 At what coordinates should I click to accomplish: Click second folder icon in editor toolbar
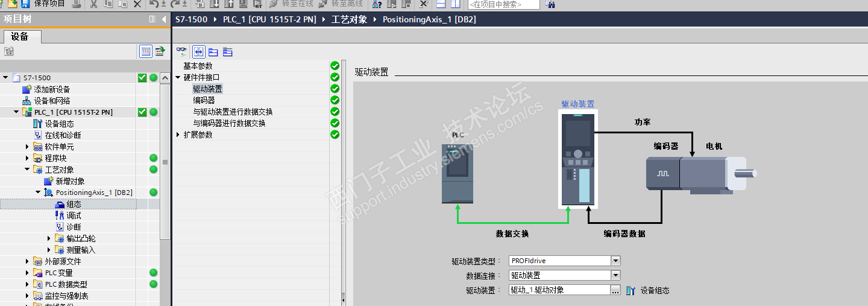pos(227,52)
